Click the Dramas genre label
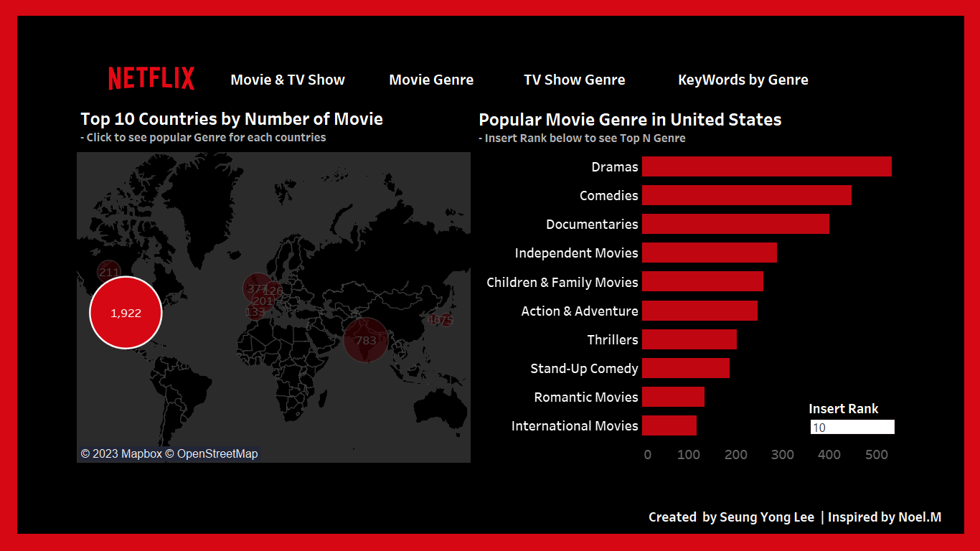This screenshot has height=551, width=980. point(615,167)
